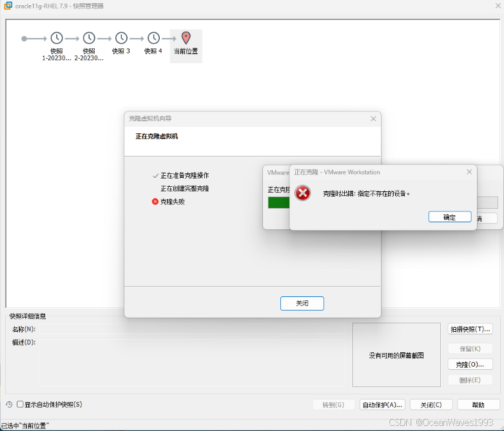The image size is (504, 431).
Task: Select snapshot 2-20230... clock icon
Action: point(89,38)
